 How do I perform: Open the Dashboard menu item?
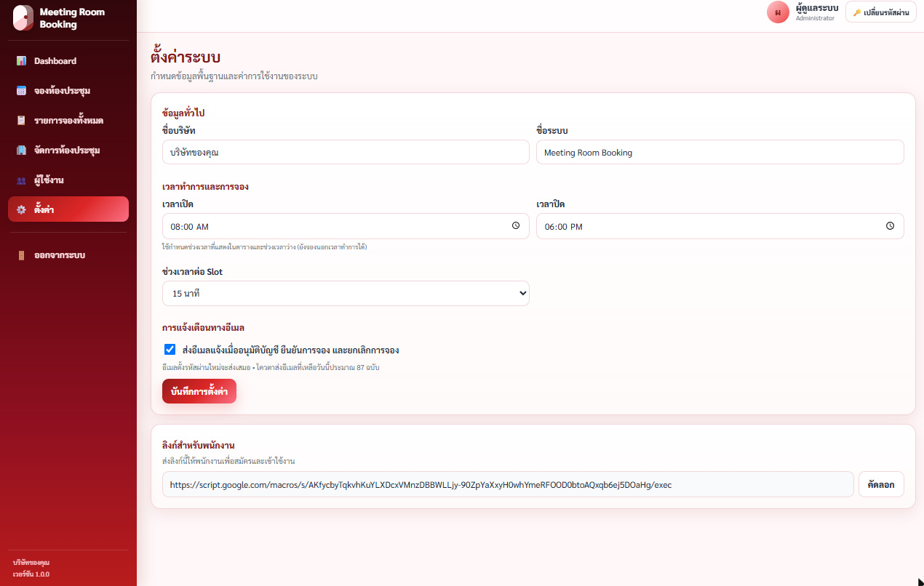point(68,61)
